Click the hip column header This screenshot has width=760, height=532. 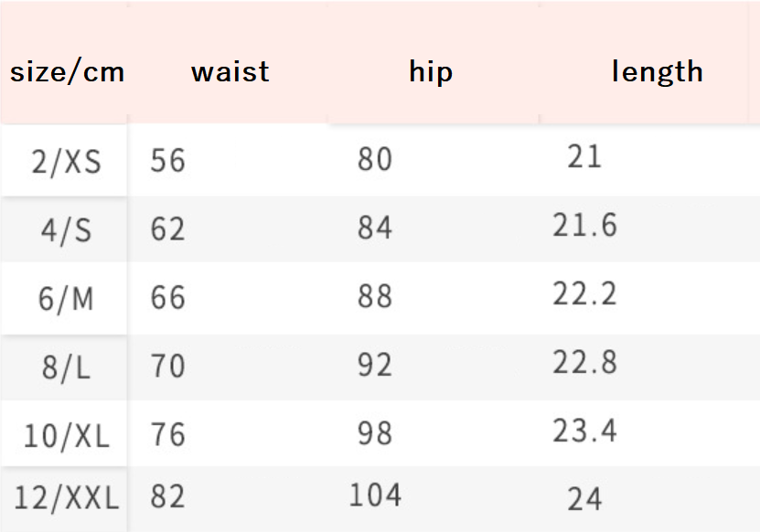[x=431, y=72]
